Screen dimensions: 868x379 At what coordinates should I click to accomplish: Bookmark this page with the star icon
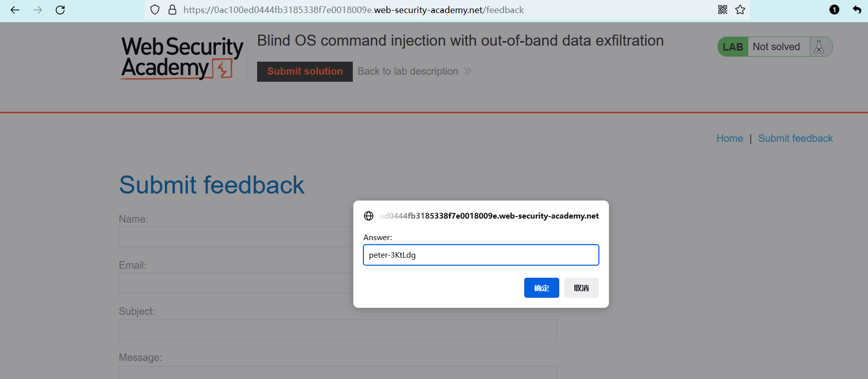(740, 10)
